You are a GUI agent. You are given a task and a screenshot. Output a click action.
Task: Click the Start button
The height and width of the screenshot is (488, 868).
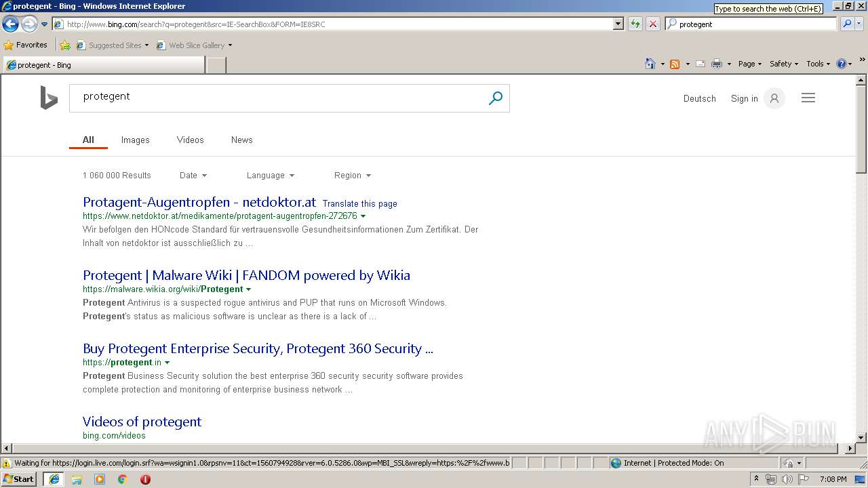pos(19,479)
